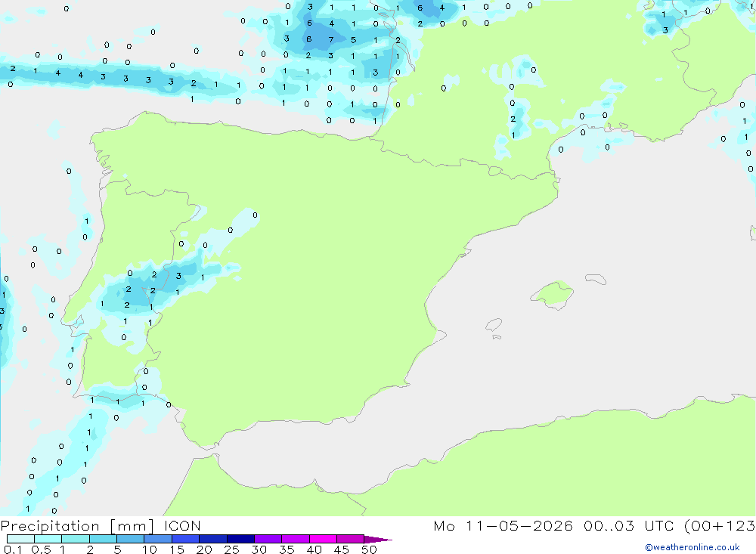Click the '25' legend scale label
Screen dimensions: 756x554
tap(231, 549)
